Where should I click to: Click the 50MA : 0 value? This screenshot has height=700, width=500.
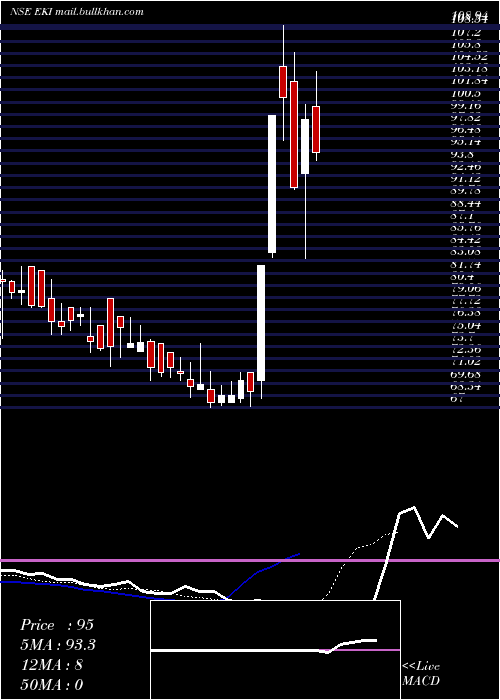click(x=52, y=684)
